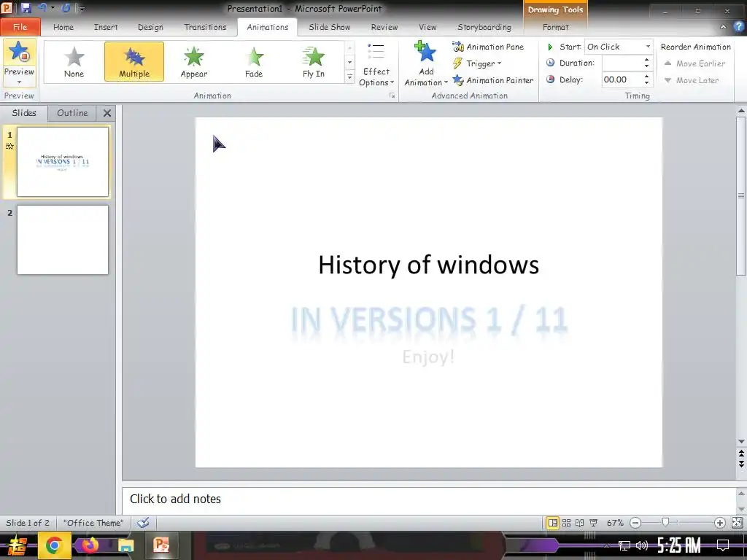Close the slides pane
Viewport: 747px width, 560px height.
[107, 113]
